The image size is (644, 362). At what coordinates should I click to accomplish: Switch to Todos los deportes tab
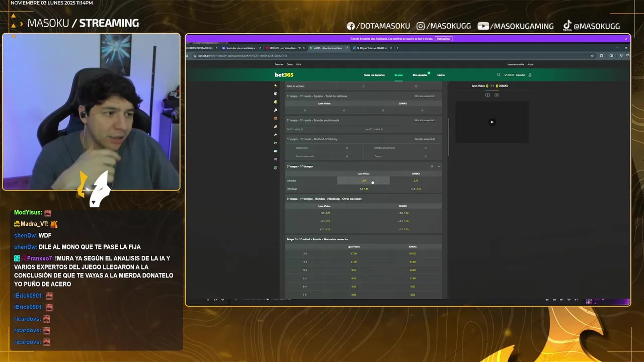click(x=374, y=75)
